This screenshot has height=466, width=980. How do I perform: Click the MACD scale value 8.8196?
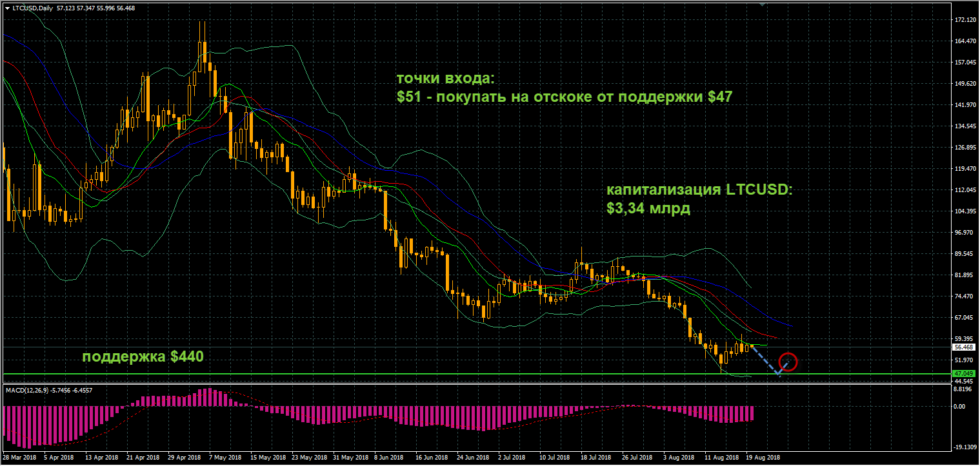click(x=964, y=389)
